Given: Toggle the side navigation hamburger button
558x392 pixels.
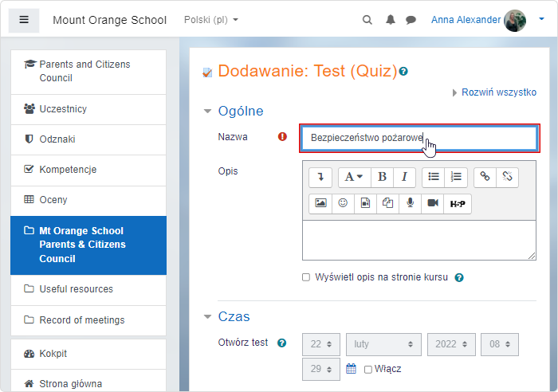Looking at the screenshot, I should 24,20.
